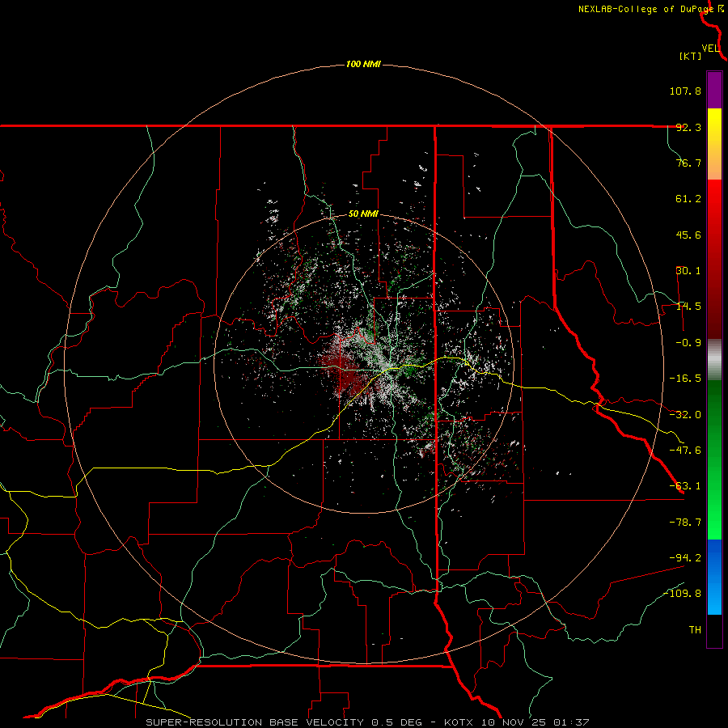Click the 61.2 legend value
728x728 pixels.
[x=688, y=199]
